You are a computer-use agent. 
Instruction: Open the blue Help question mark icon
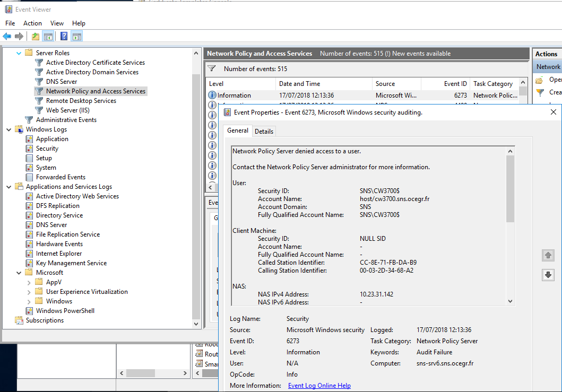click(64, 36)
